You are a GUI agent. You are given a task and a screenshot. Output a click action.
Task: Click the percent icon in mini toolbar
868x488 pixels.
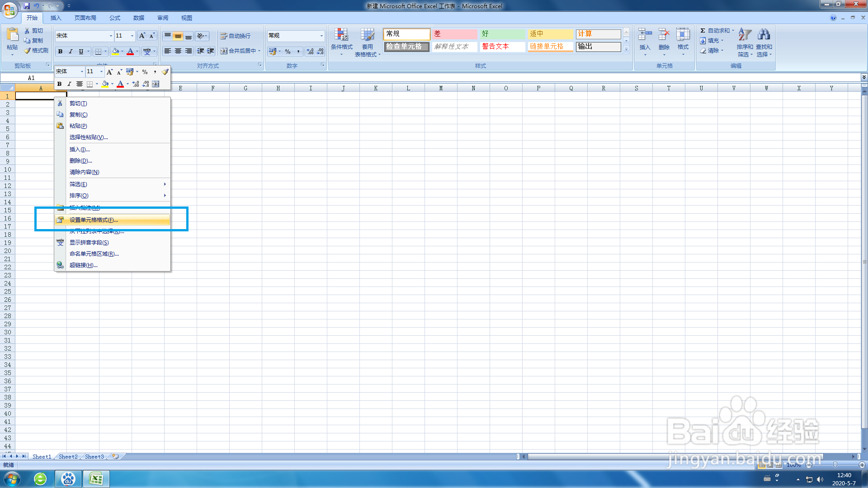(145, 72)
